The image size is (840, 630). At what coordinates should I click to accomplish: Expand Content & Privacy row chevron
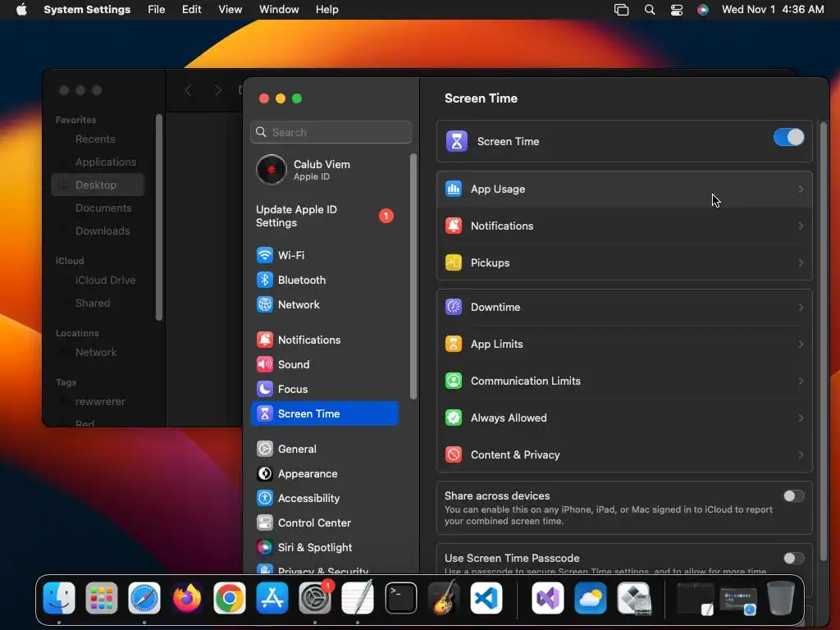coord(801,454)
